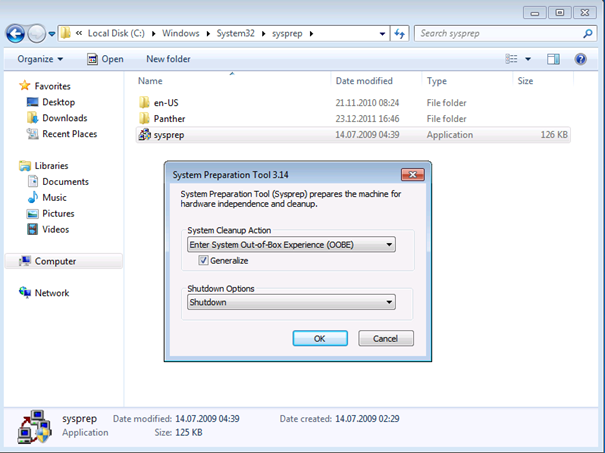Cancel the Sysprep dialog
The image size is (605, 453).
click(386, 338)
